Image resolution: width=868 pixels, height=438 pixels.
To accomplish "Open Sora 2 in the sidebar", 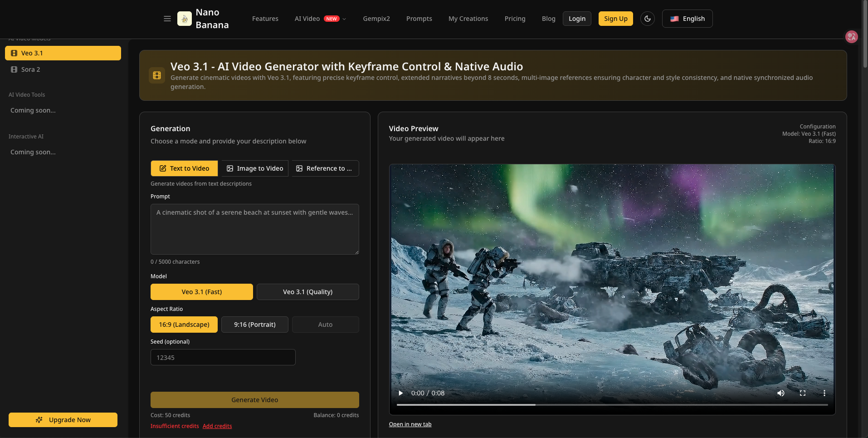I will coord(31,69).
